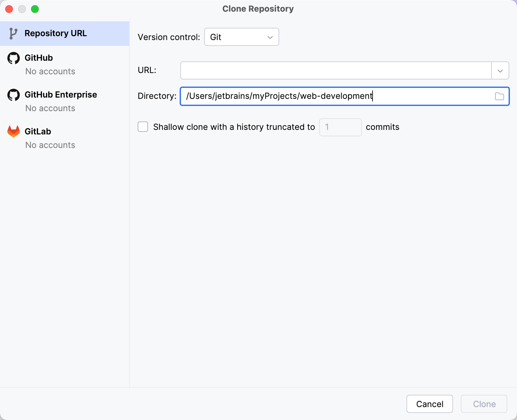This screenshot has height=420, width=517.
Task: Open the Version control Git dropdown
Action: (241, 37)
